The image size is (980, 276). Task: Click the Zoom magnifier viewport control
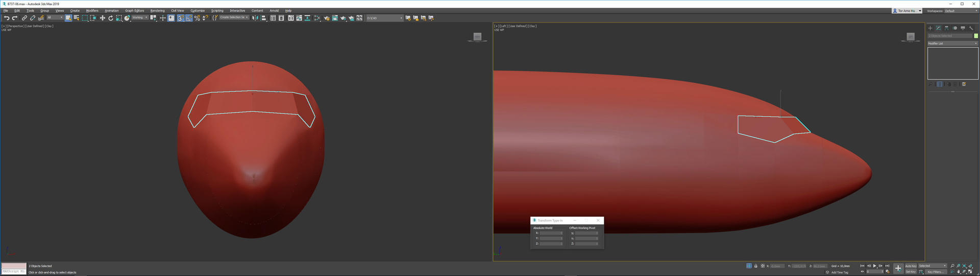952,266
